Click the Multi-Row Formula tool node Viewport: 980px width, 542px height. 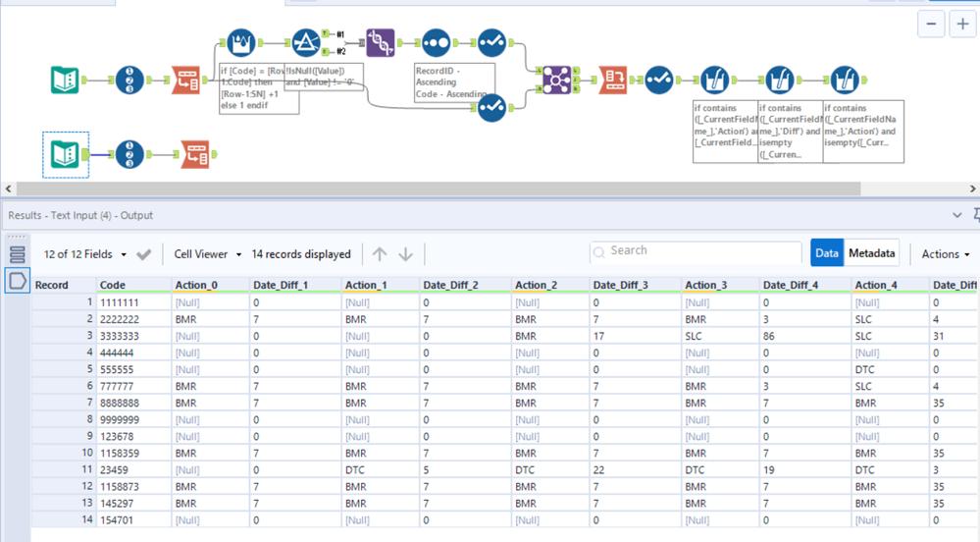[241, 43]
